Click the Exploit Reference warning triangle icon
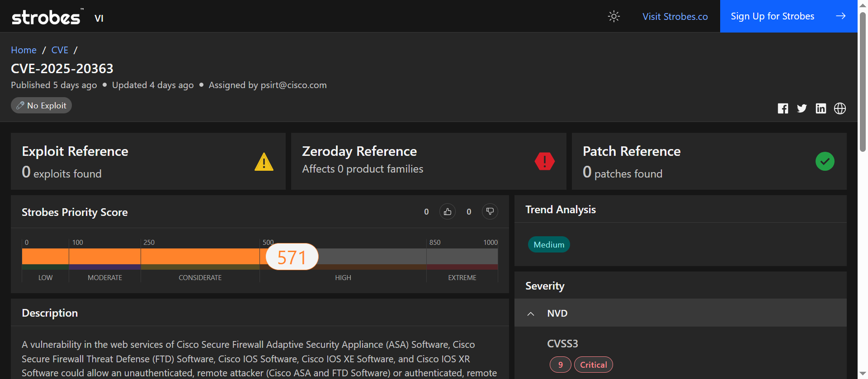The height and width of the screenshot is (379, 868). pyautogui.click(x=264, y=162)
